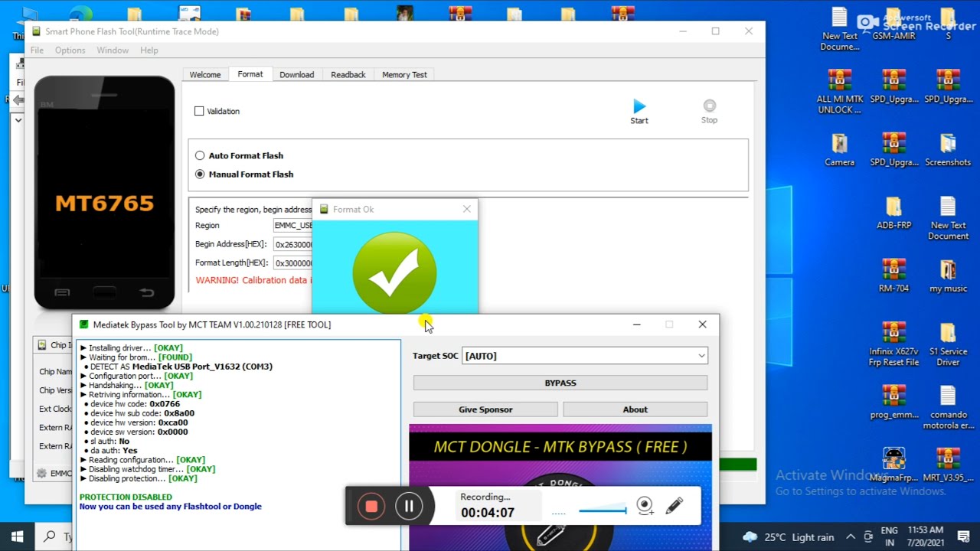Click the Stop button in Flash Tool
This screenshot has height=551, width=980.
pos(709,112)
